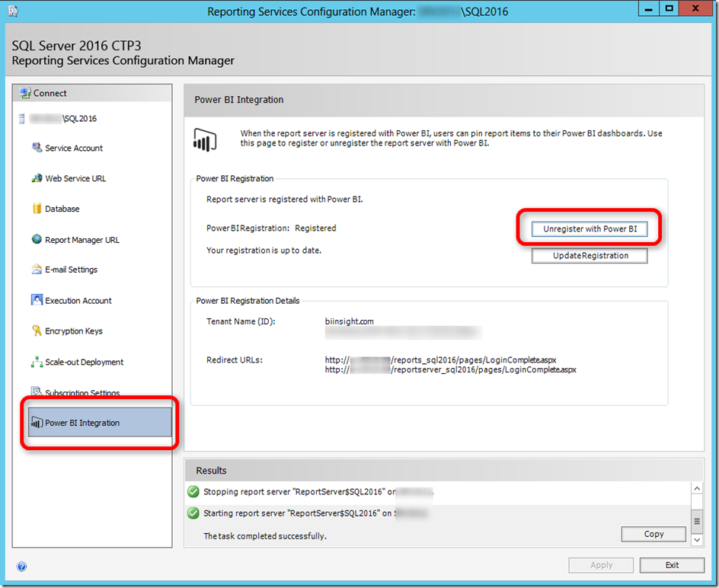
Task: Click the Connect icon in the sidebar
Action: pyautogui.click(x=25, y=93)
